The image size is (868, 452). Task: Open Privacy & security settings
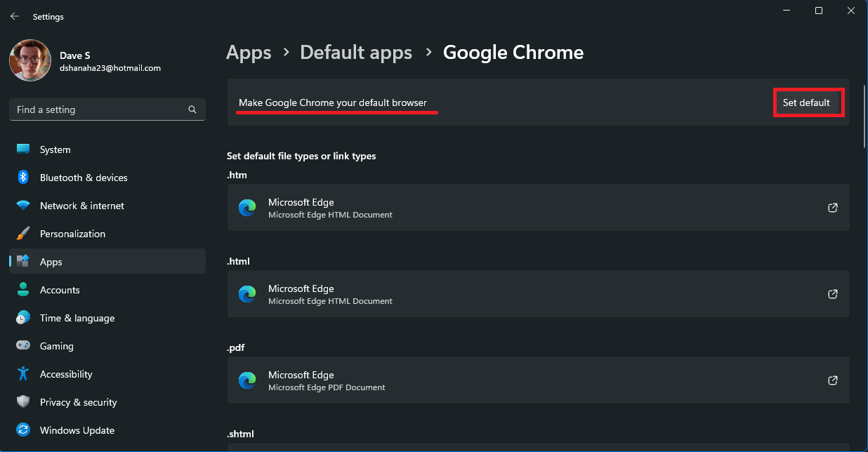coord(79,401)
